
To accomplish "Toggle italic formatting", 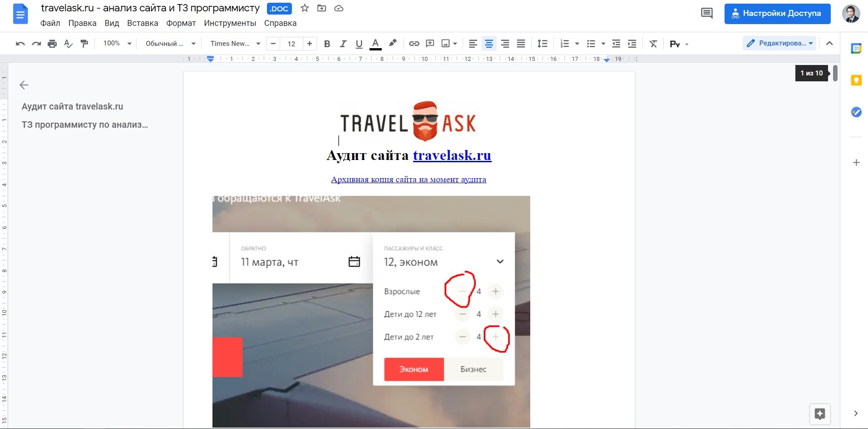I will [343, 44].
